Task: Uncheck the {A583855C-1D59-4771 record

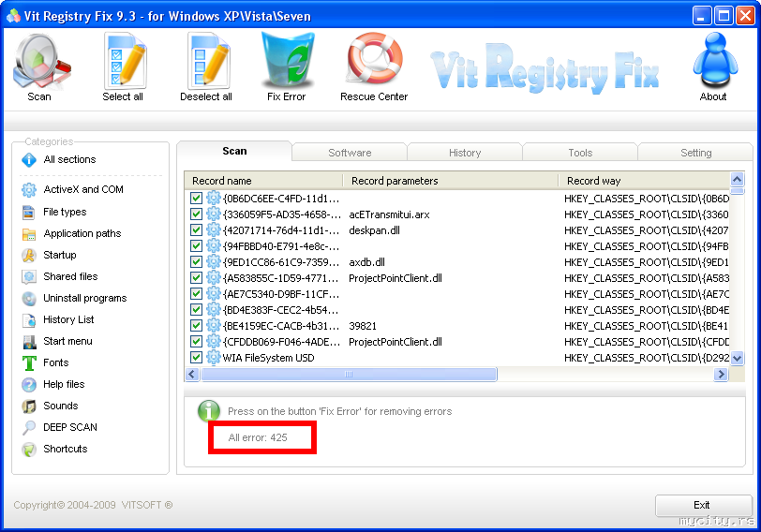Action: click(x=196, y=278)
